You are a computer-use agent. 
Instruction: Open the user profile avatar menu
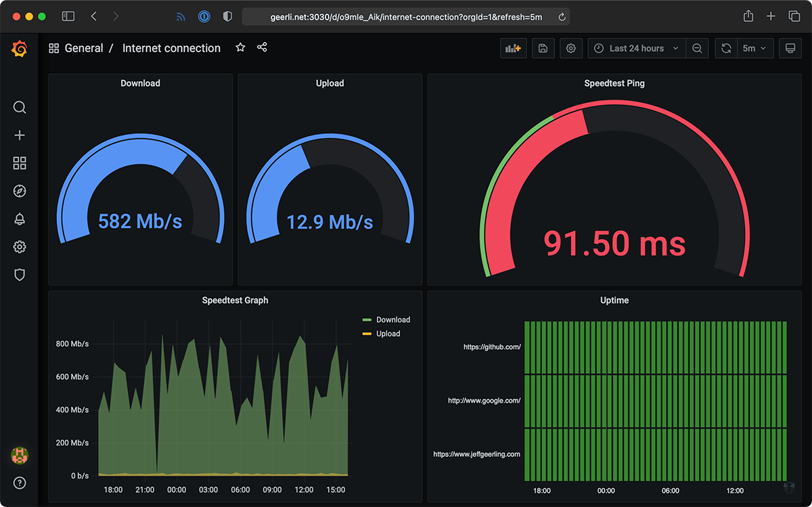pyautogui.click(x=20, y=456)
